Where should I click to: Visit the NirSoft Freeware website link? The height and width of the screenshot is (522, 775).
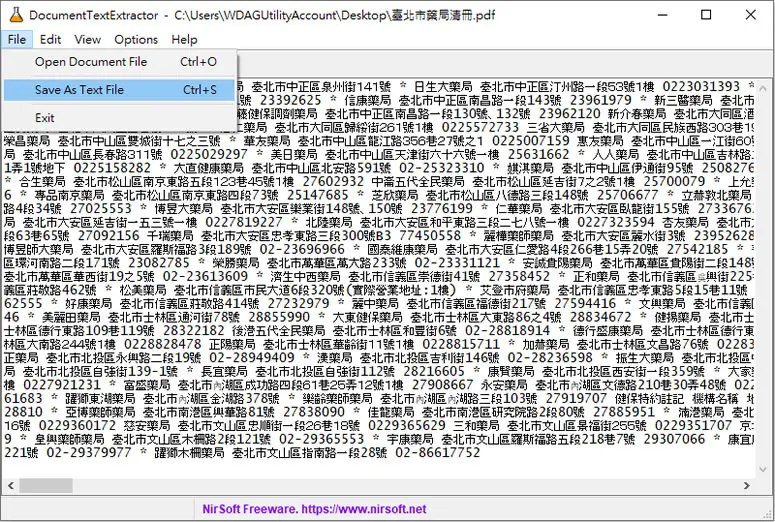(314, 509)
